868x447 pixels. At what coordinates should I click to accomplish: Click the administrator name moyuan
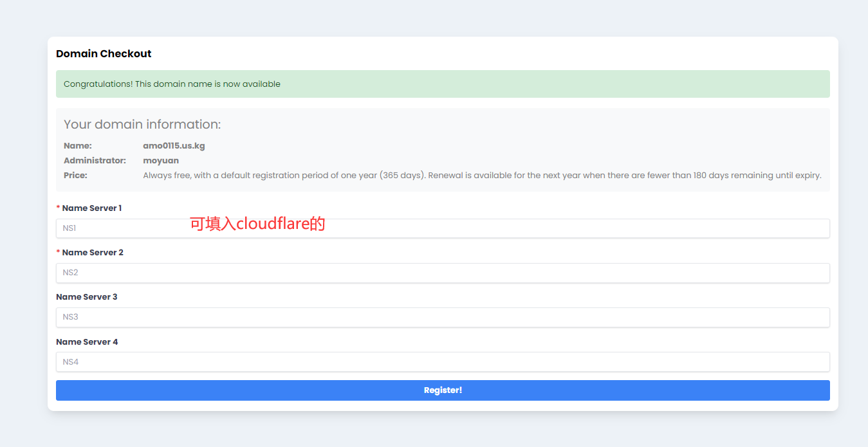point(161,160)
